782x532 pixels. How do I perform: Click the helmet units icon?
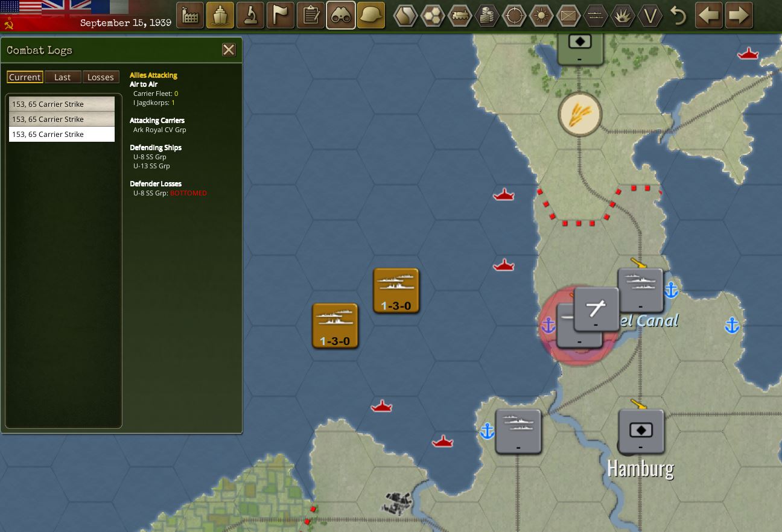[370, 15]
